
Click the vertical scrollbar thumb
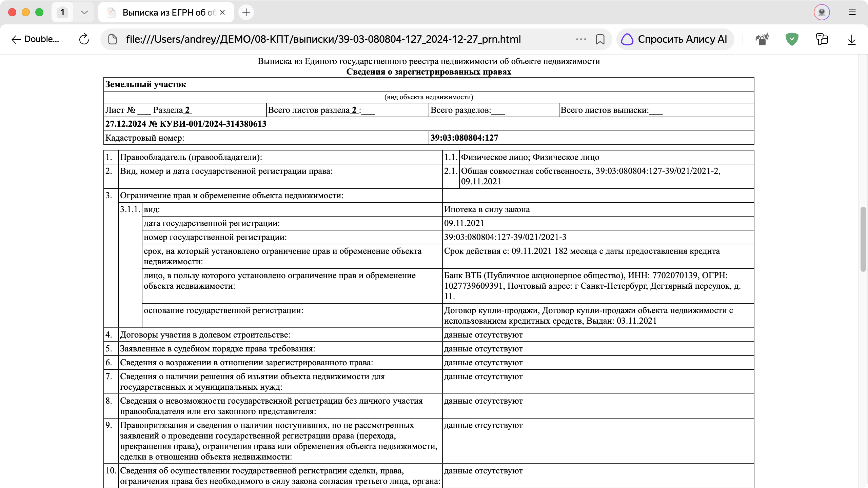click(x=863, y=239)
